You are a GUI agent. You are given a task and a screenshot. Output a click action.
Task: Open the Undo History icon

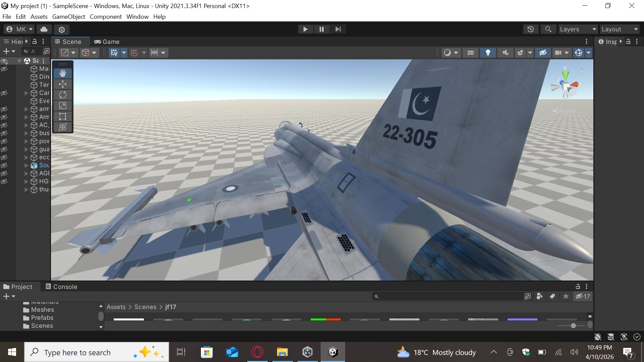tap(531, 29)
